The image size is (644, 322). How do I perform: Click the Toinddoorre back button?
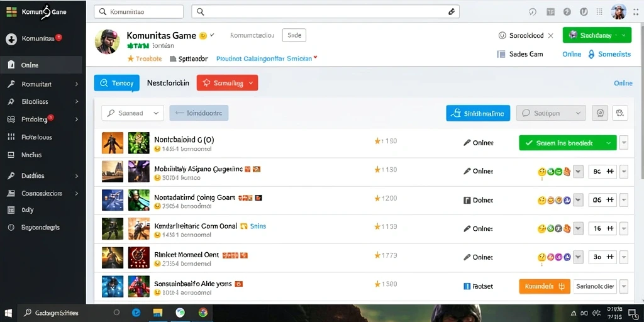[x=199, y=113]
